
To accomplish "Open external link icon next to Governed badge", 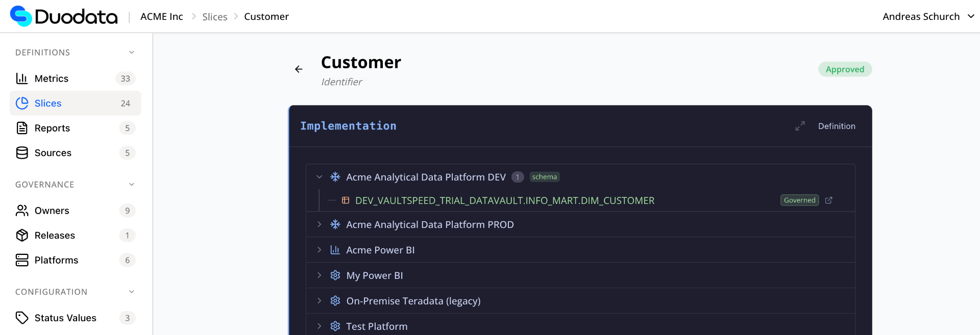I will click(828, 200).
